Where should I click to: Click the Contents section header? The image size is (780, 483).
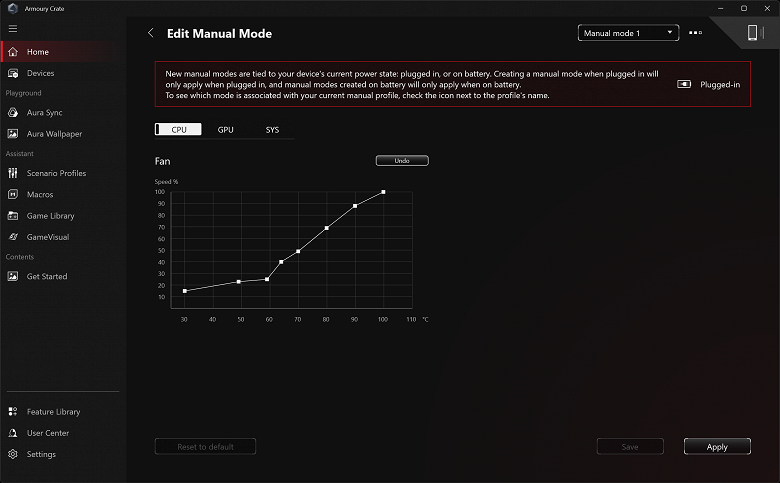(x=19, y=257)
